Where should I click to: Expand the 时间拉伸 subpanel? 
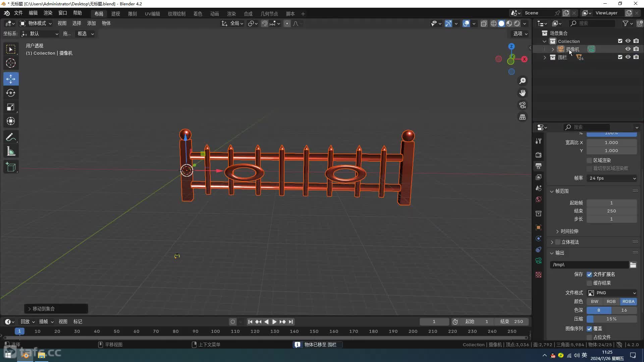coord(557,232)
